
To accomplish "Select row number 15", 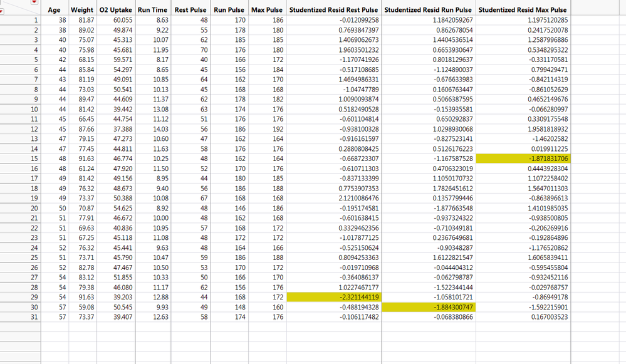I will (x=20, y=159).
